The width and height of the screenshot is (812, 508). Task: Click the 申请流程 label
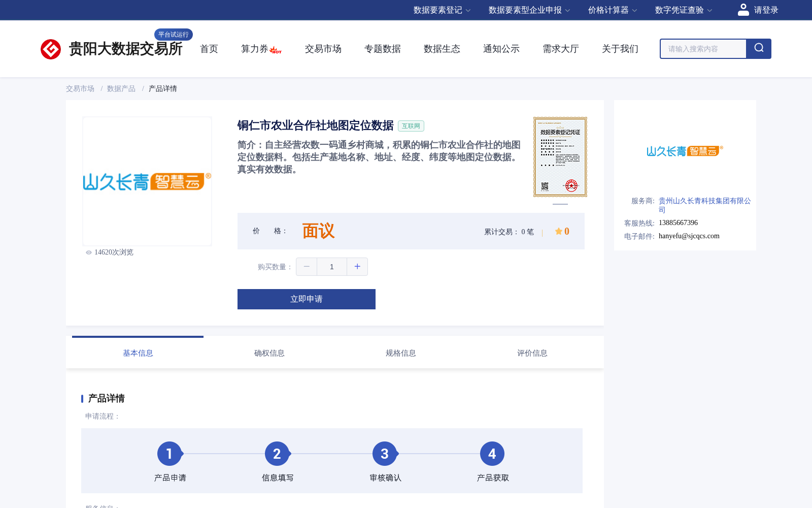coord(103,416)
